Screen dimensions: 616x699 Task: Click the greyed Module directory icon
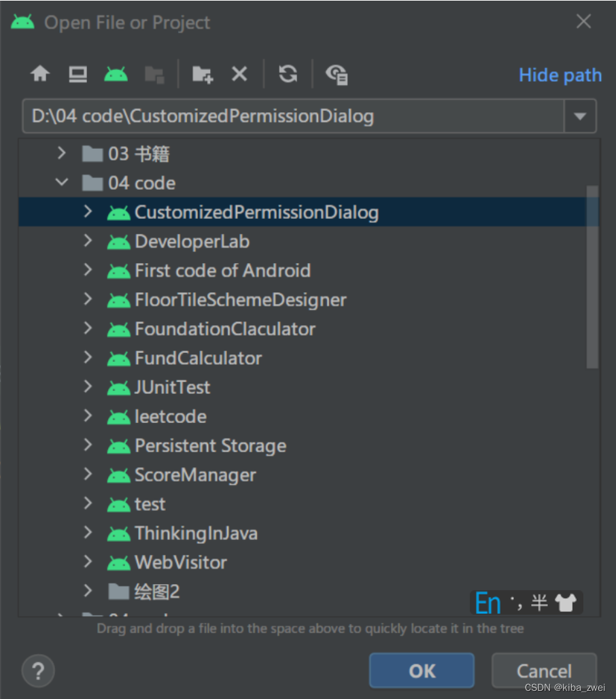(x=154, y=74)
